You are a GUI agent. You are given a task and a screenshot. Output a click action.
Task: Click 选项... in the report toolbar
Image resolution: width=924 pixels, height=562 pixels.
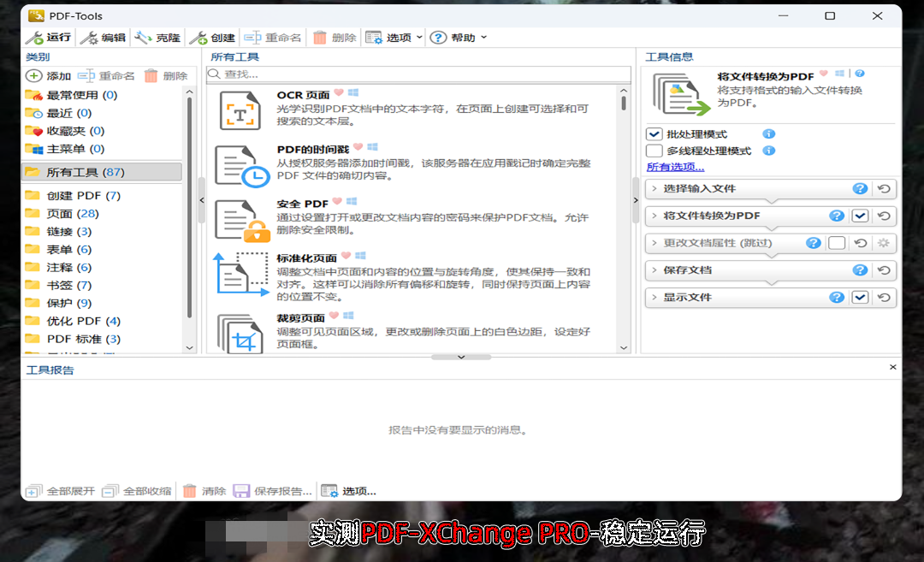[x=349, y=491]
